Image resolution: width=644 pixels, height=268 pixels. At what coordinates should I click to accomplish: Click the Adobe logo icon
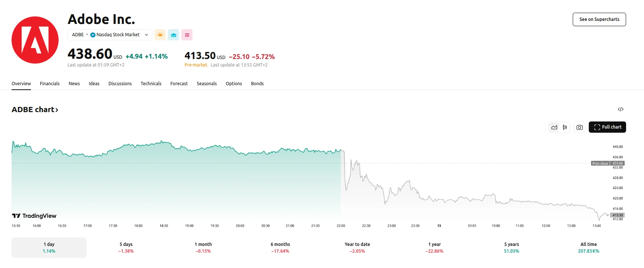click(x=35, y=40)
